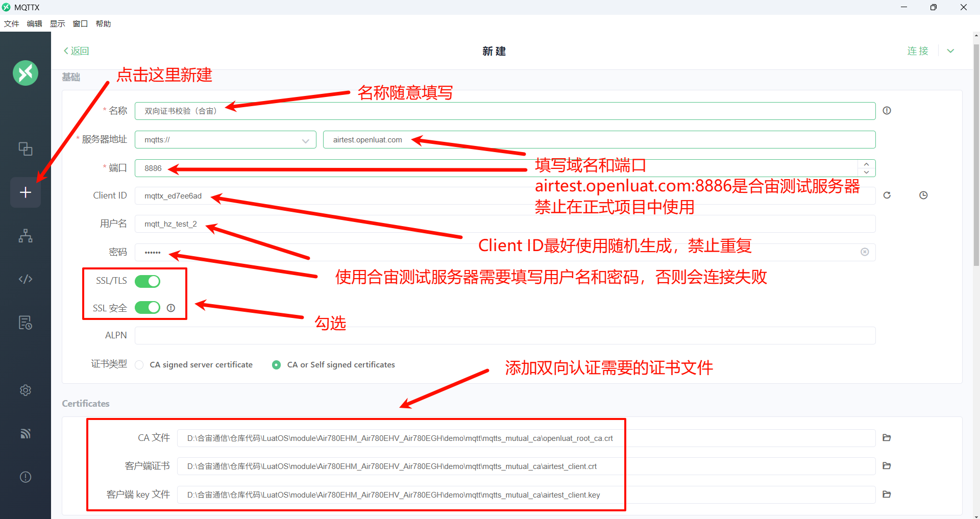Browse for 客户端证书 with folder icon

pos(887,466)
